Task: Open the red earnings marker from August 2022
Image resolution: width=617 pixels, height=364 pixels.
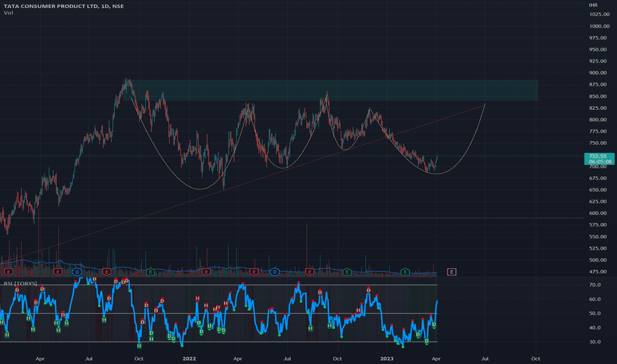Action: 310,272
